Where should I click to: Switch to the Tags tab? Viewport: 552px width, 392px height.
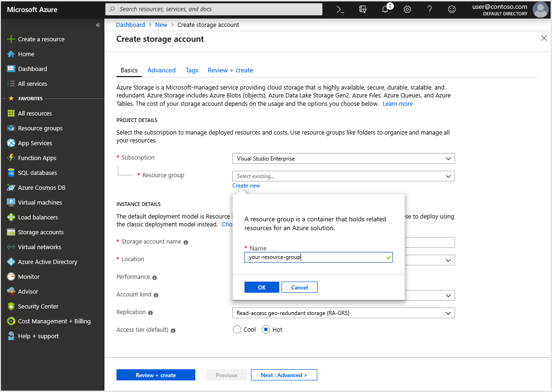click(x=192, y=70)
